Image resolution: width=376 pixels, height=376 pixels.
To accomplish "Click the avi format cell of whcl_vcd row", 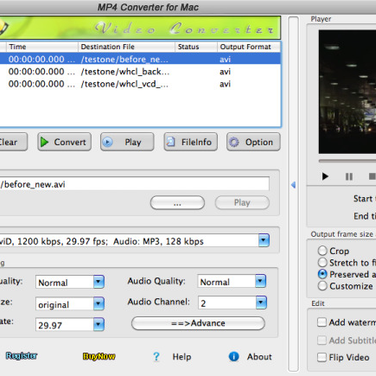I will coord(225,84).
